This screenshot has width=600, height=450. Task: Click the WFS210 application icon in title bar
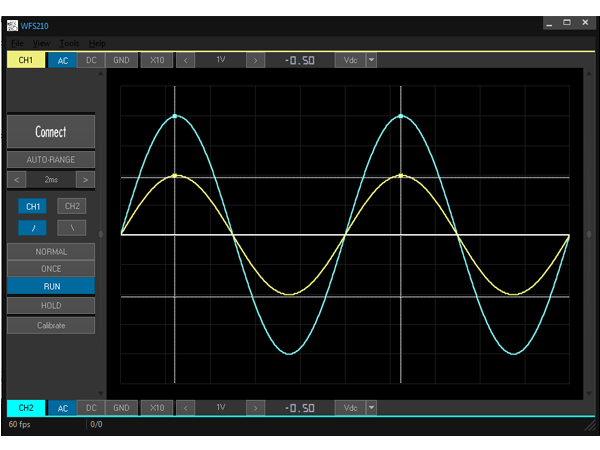[x=12, y=26]
